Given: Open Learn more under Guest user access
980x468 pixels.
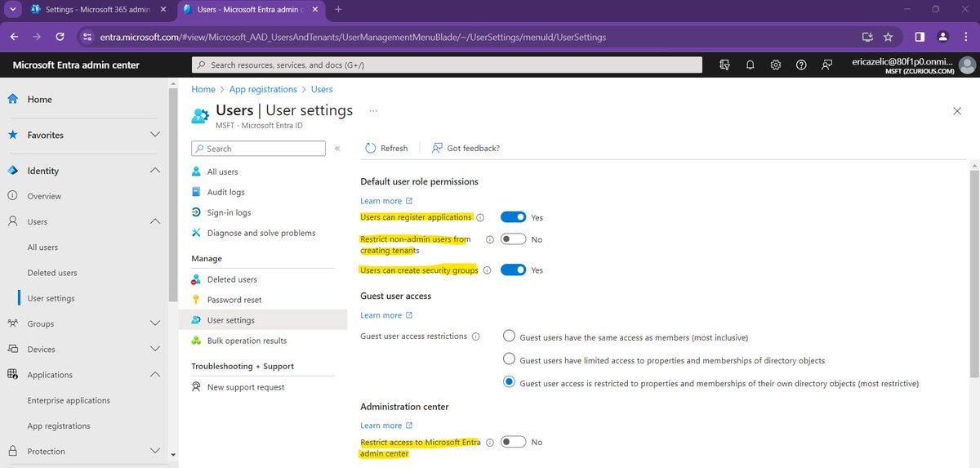Looking at the screenshot, I should [x=386, y=315].
